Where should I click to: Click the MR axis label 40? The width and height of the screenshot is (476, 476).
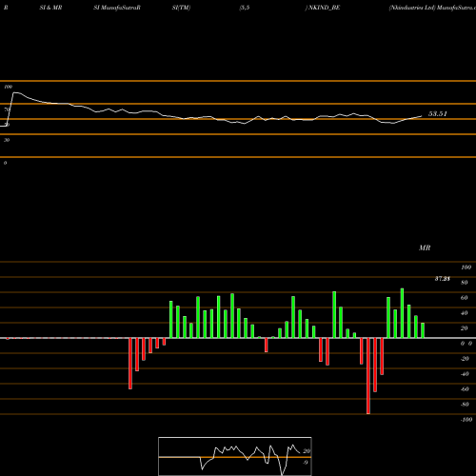[465, 313]
